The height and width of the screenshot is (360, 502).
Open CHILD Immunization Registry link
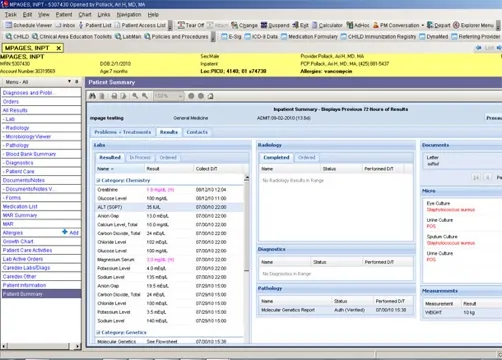pos(378,37)
